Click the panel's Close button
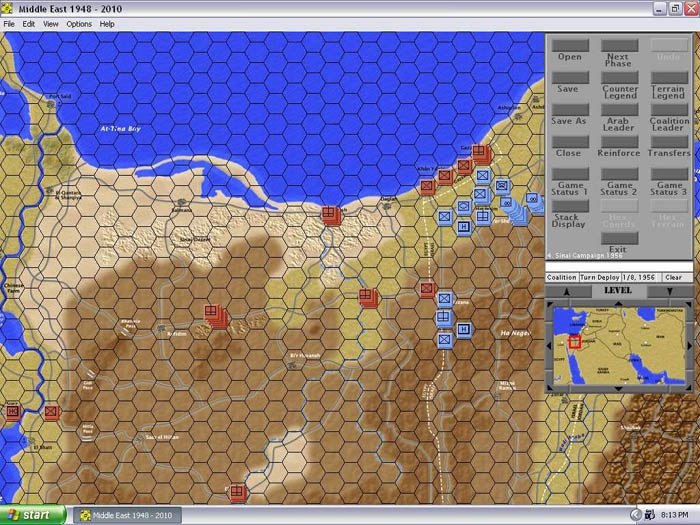 [570, 142]
